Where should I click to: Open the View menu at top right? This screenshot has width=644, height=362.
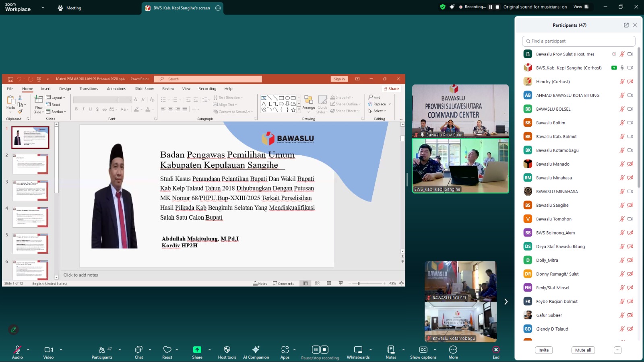tap(581, 7)
